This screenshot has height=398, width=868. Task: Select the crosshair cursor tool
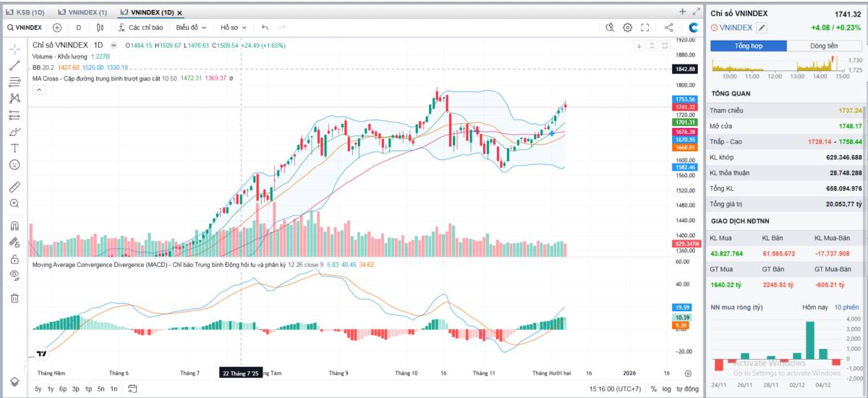(14, 48)
